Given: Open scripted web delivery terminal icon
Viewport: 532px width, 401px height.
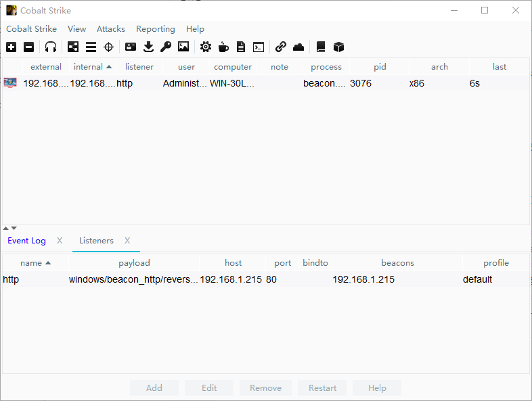Looking at the screenshot, I should click(259, 47).
